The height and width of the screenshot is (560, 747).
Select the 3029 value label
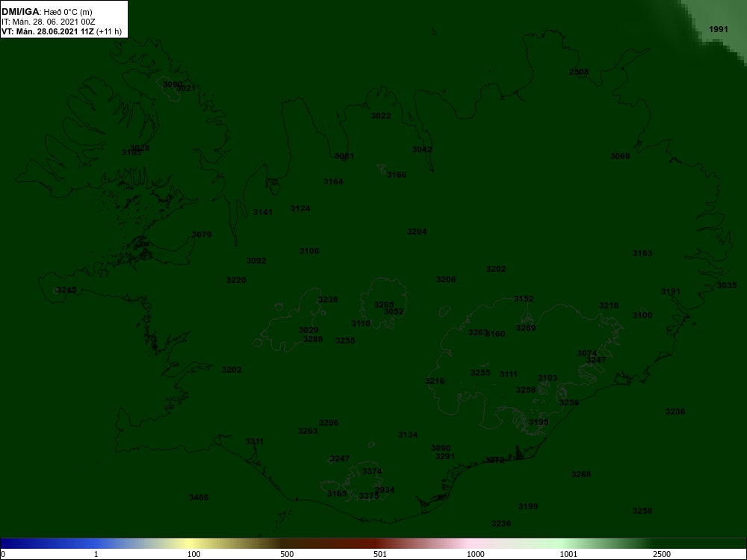tap(309, 331)
